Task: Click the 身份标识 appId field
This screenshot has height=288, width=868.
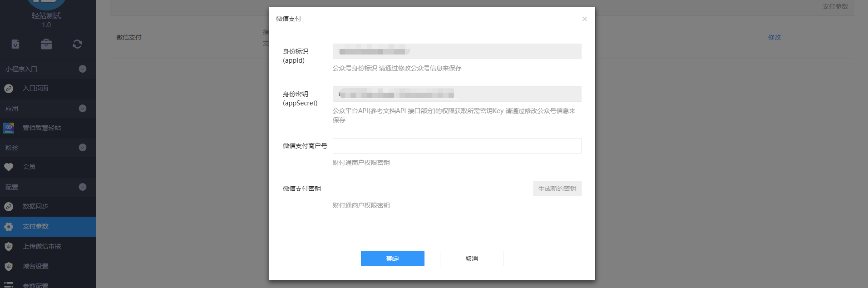Action: pos(457,51)
